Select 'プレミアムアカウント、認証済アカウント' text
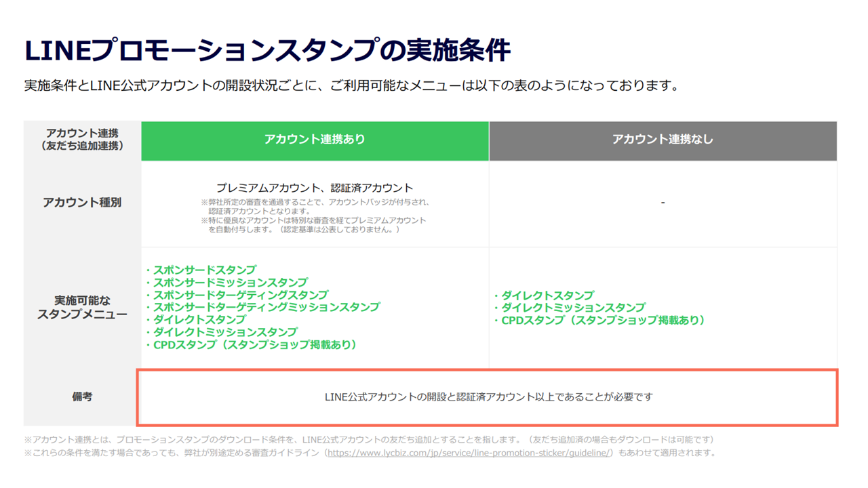This screenshot has width=868, height=488. pyautogui.click(x=315, y=188)
